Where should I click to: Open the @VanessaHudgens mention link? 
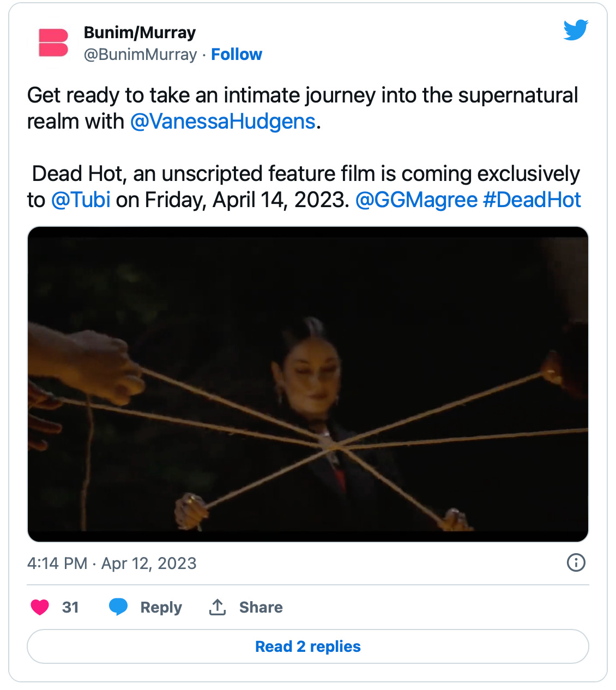222,121
